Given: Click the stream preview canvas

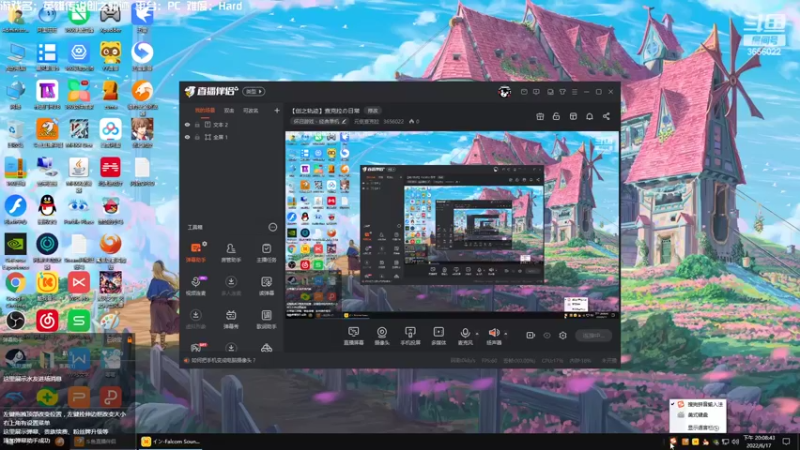Looking at the screenshot, I should click(452, 225).
